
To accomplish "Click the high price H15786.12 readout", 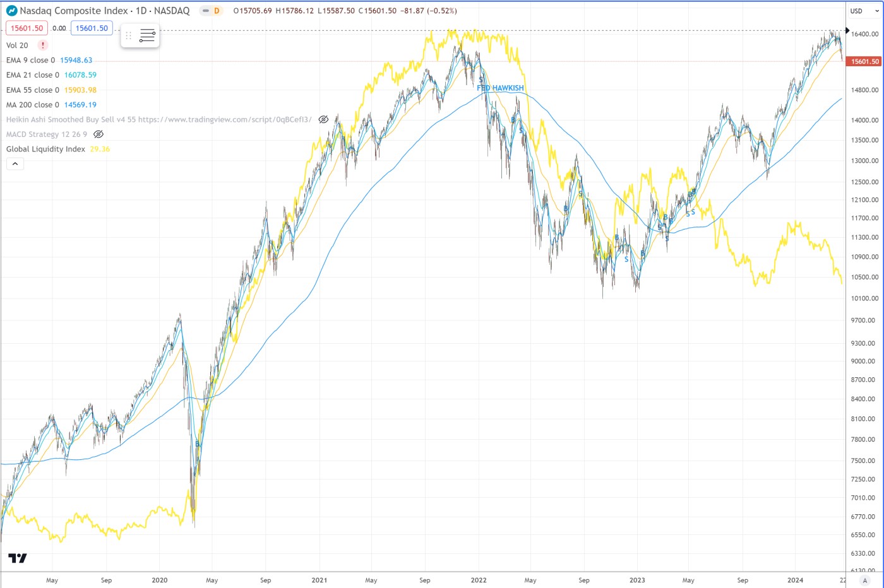I will 295,11.
